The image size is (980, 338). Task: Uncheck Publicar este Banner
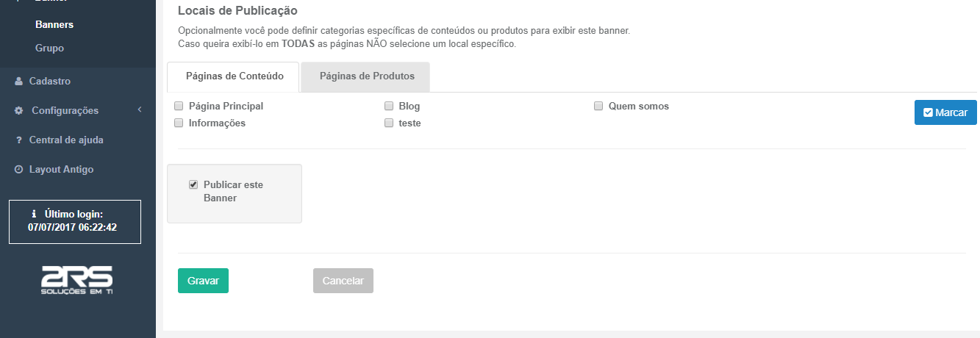click(x=193, y=184)
